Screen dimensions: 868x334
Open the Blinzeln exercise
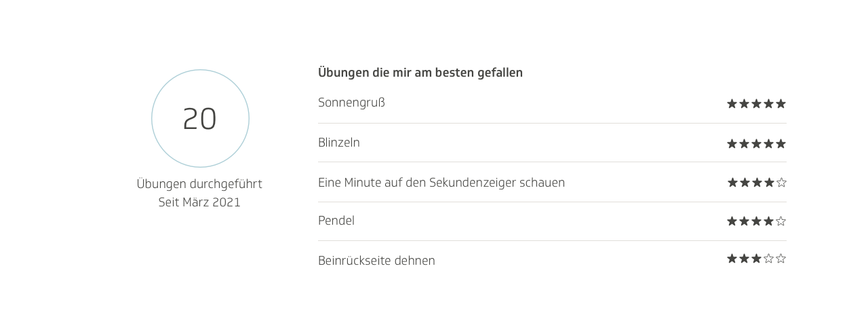pyautogui.click(x=339, y=143)
